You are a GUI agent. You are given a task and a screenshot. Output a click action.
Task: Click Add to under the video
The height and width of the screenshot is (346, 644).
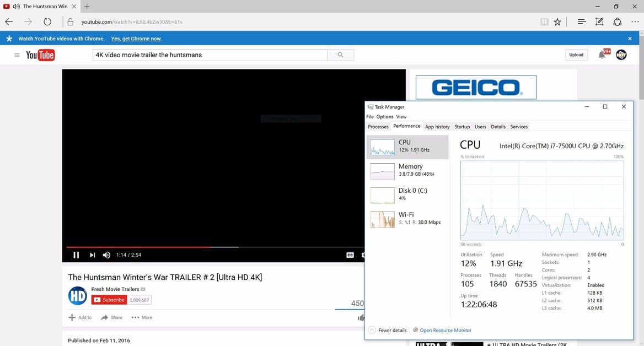(80, 317)
